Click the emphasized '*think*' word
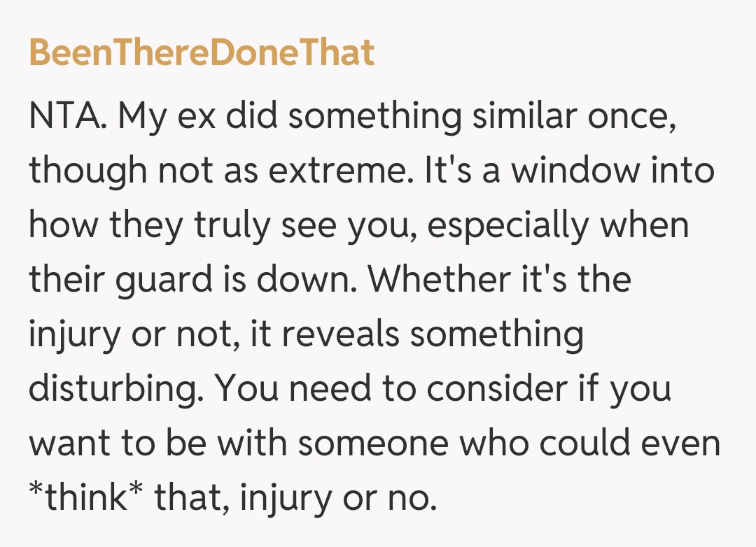Image resolution: width=756 pixels, height=547 pixels. pyautogui.click(x=85, y=498)
